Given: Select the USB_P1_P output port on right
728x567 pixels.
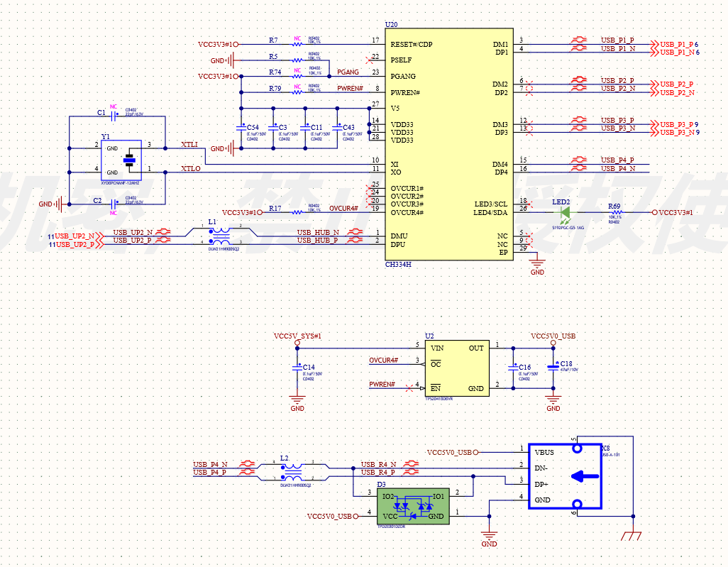Looking at the screenshot, I should (676, 44).
